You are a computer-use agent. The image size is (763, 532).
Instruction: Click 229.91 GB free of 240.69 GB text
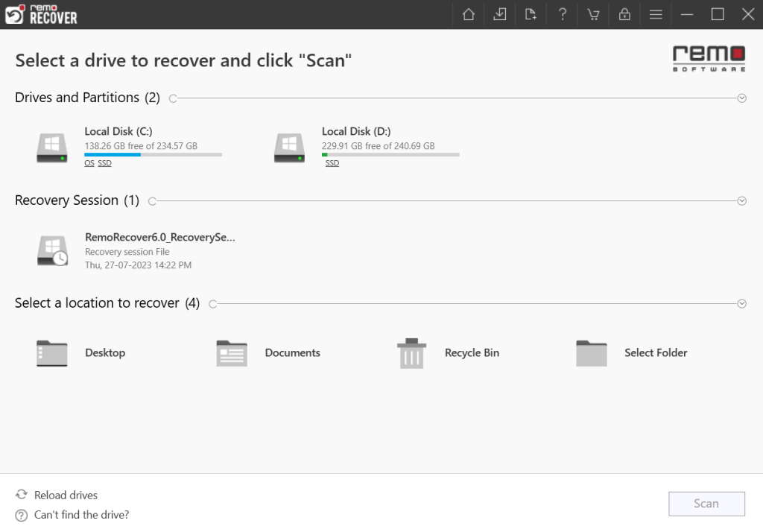[x=378, y=146]
